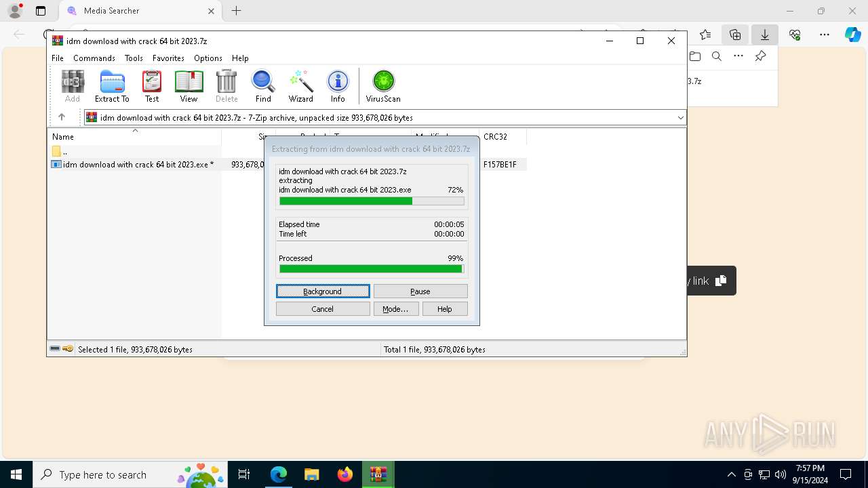
Task: Open Edge tab actions menu icon
Action: tap(41, 11)
